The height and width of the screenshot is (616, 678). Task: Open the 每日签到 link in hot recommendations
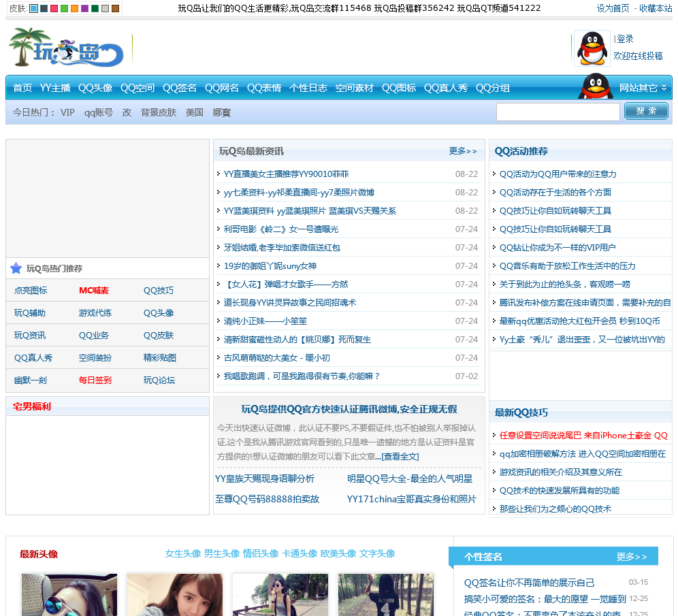tap(95, 380)
